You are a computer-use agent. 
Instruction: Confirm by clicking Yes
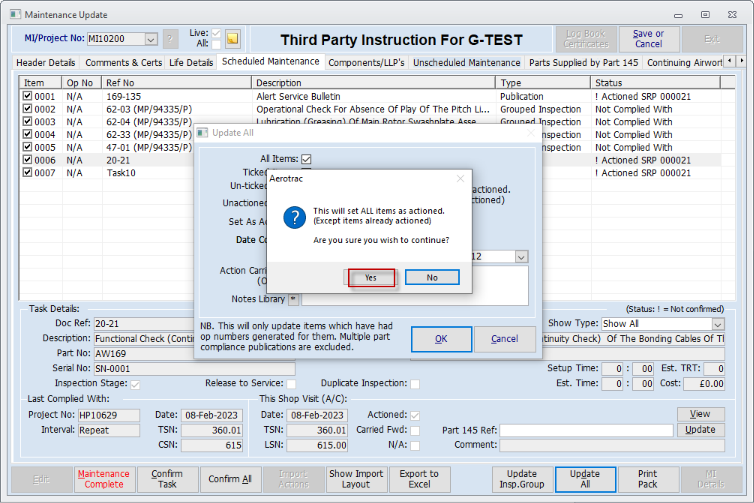pyautogui.click(x=371, y=277)
